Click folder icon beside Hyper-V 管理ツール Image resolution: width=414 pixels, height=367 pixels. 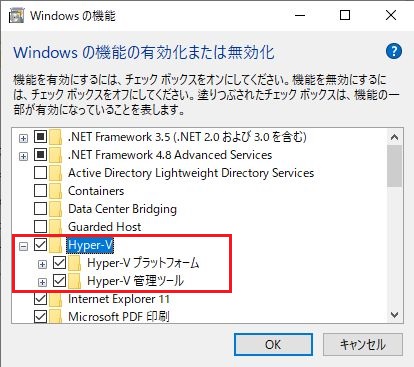[x=75, y=281]
